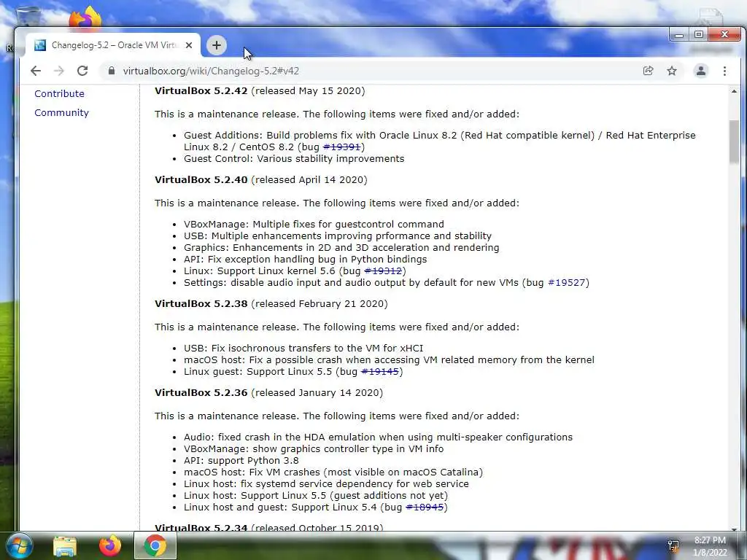The image size is (747, 560).
Task: Click the VirtualBox 5.2.40 heading
Action: (x=201, y=180)
